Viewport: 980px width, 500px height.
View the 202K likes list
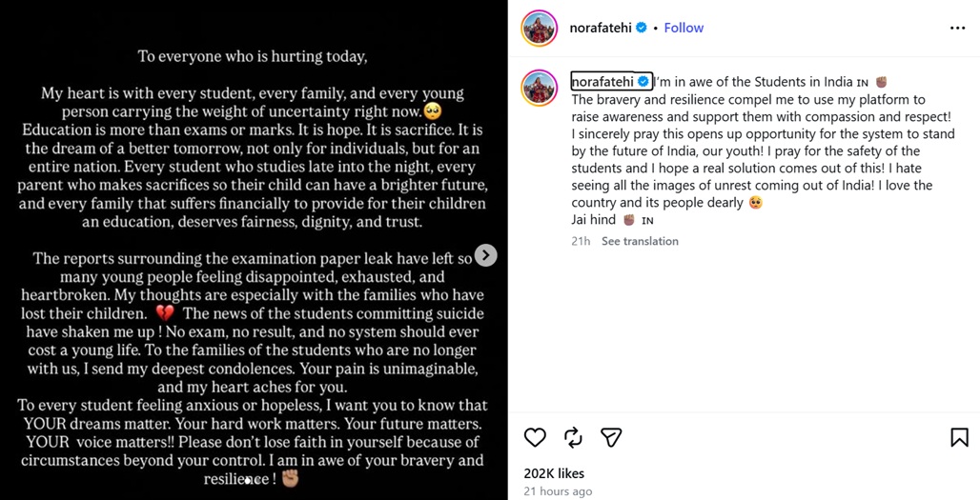[554, 473]
